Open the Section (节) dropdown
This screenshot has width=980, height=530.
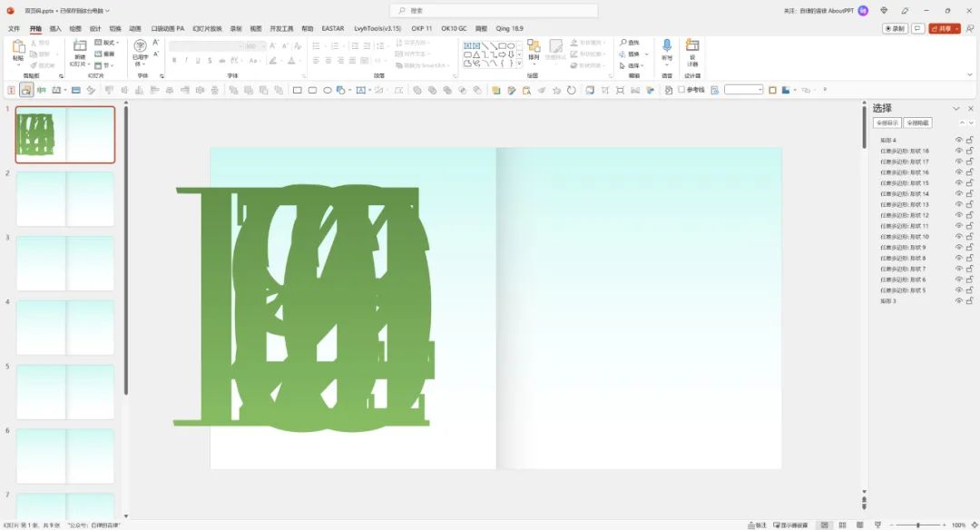click(104, 65)
